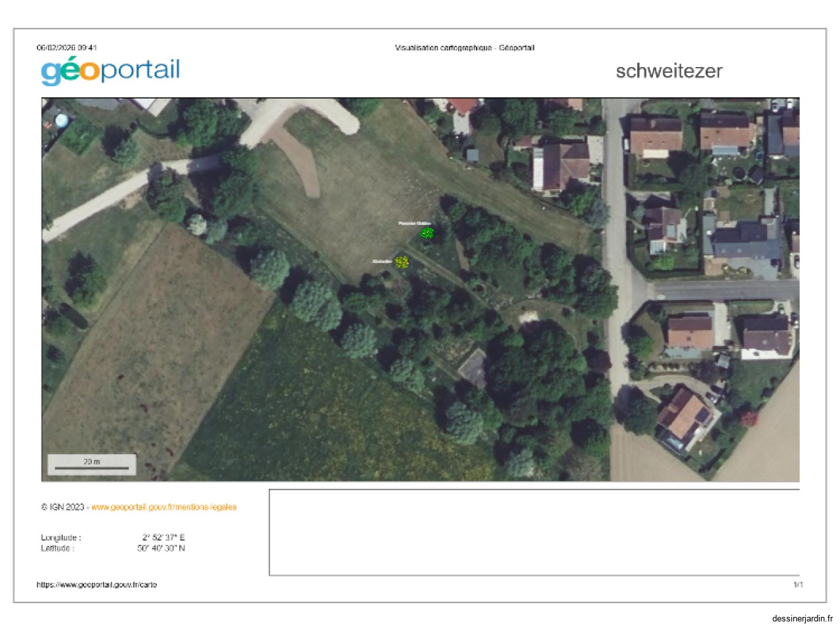
Task: Click the red-leaved tree near the crop field
Action: 748,418
